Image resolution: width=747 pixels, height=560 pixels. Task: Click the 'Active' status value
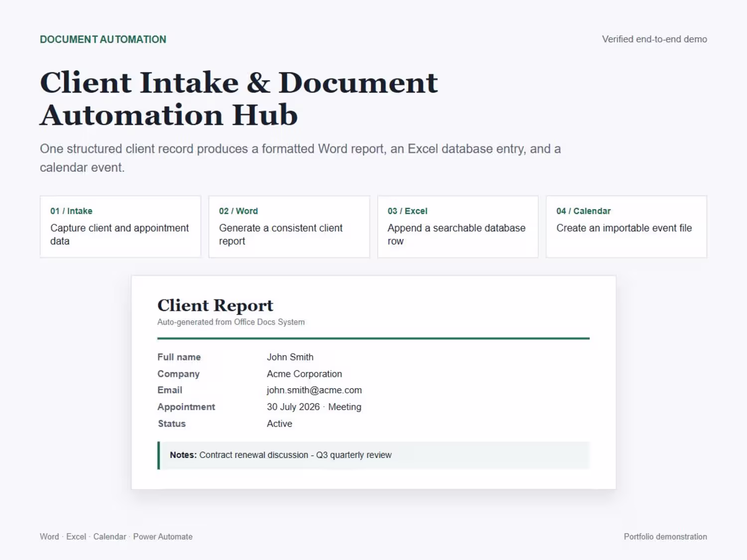[x=279, y=424]
